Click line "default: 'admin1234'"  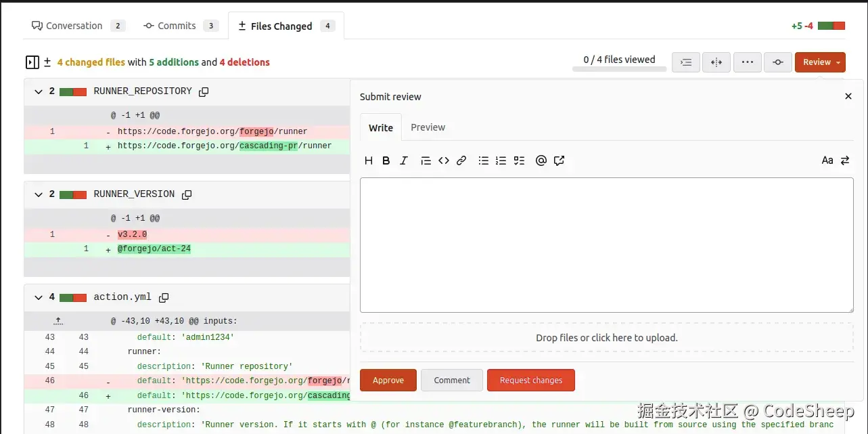[186, 337]
